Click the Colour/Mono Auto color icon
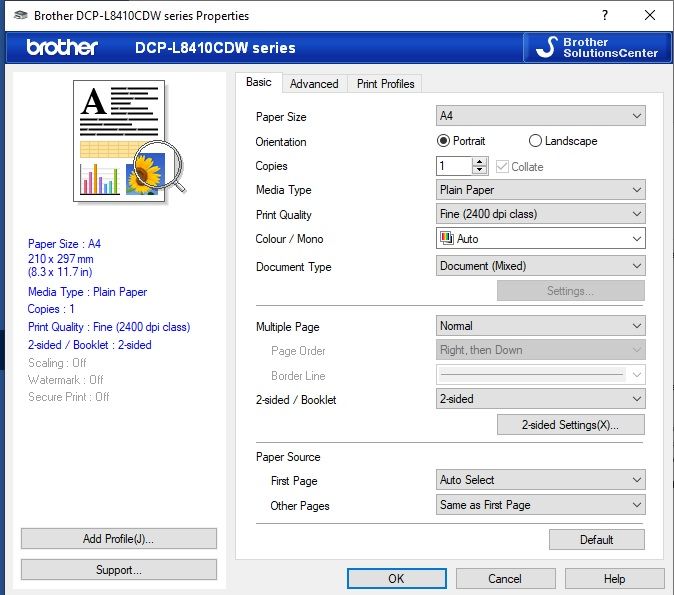 pos(447,238)
